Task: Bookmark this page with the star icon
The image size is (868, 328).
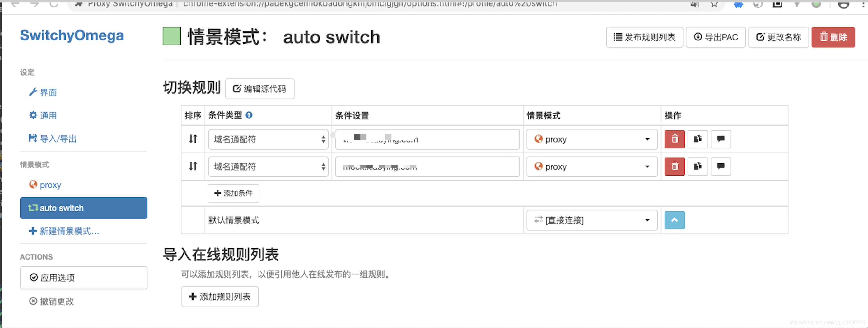Action: click(714, 4)
